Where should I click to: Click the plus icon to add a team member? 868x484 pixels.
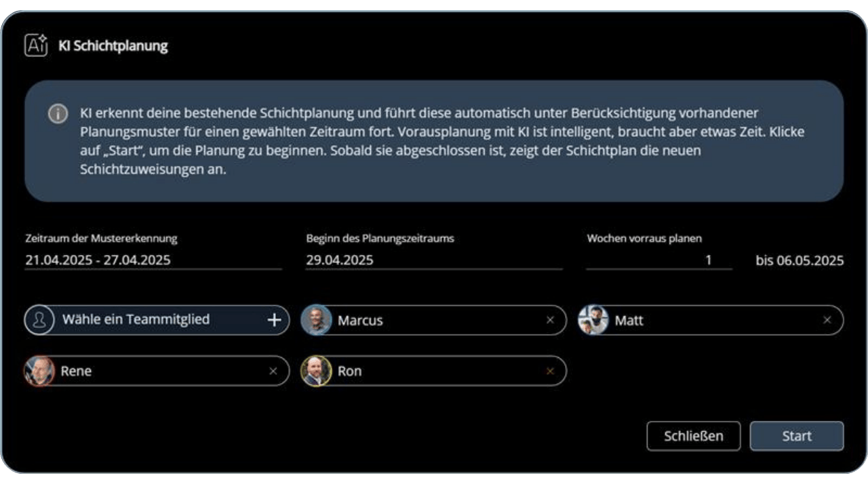point(274,320)
